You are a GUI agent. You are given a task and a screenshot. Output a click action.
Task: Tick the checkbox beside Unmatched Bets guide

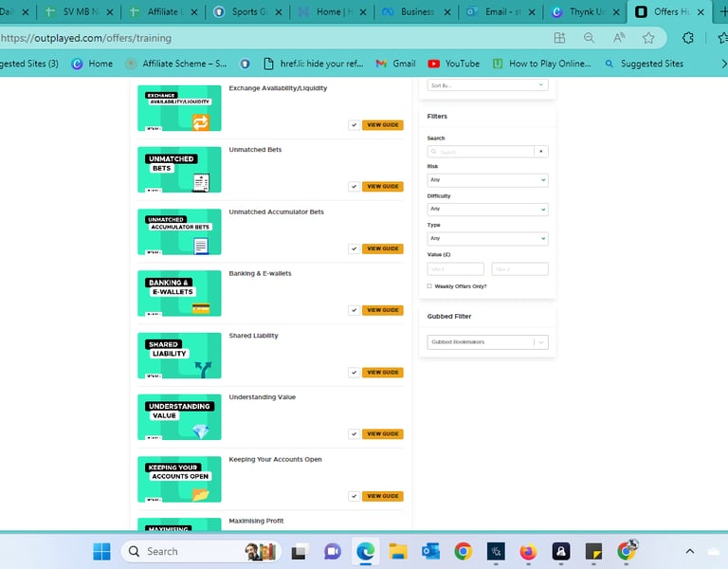pos(354,186)
